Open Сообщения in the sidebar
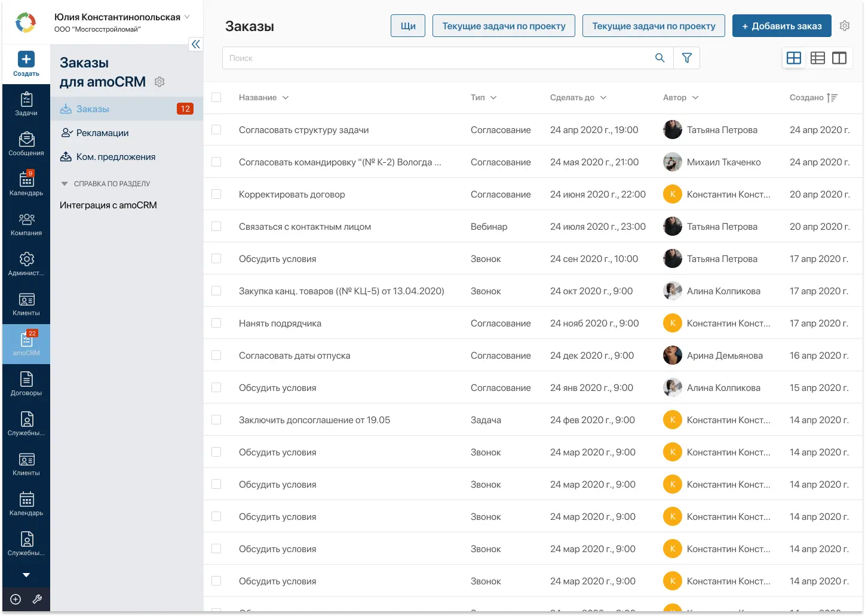Image resolution: width=865 pixels, height=616 pixels. tap(26, 144)
